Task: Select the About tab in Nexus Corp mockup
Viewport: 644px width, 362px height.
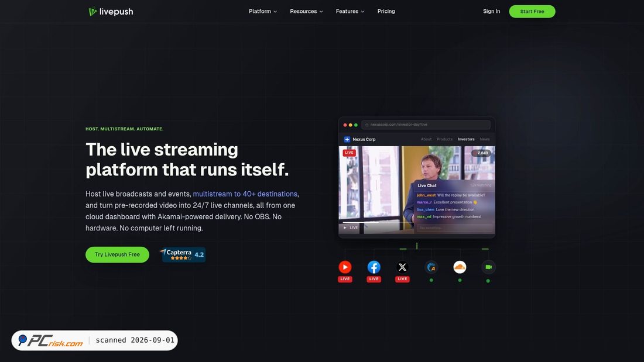Action: (426, 139)
